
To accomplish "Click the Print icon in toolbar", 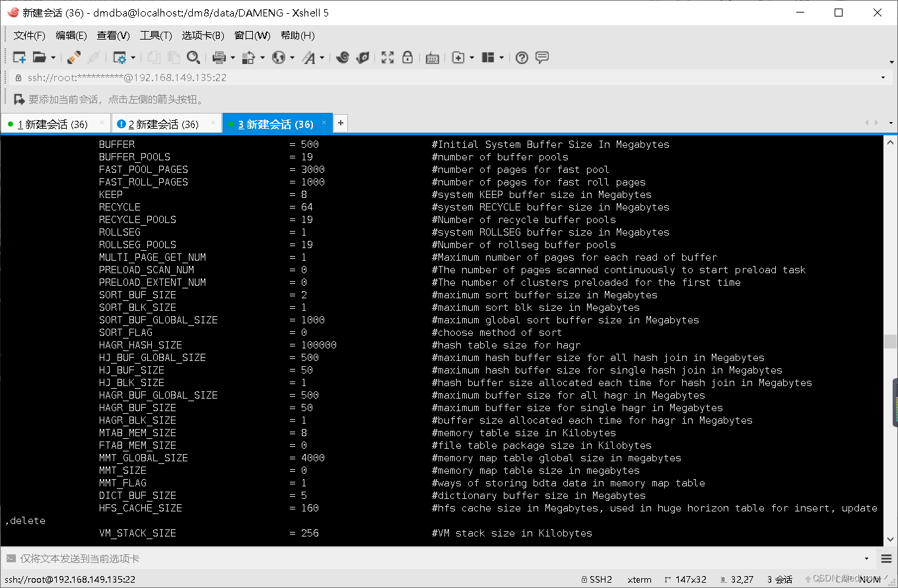I will point(220,58).
